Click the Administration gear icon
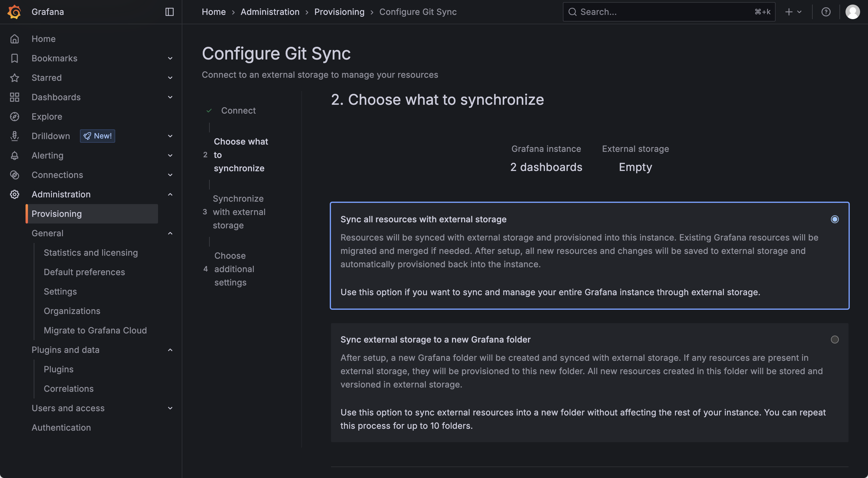868x478 pixels. 15,195
